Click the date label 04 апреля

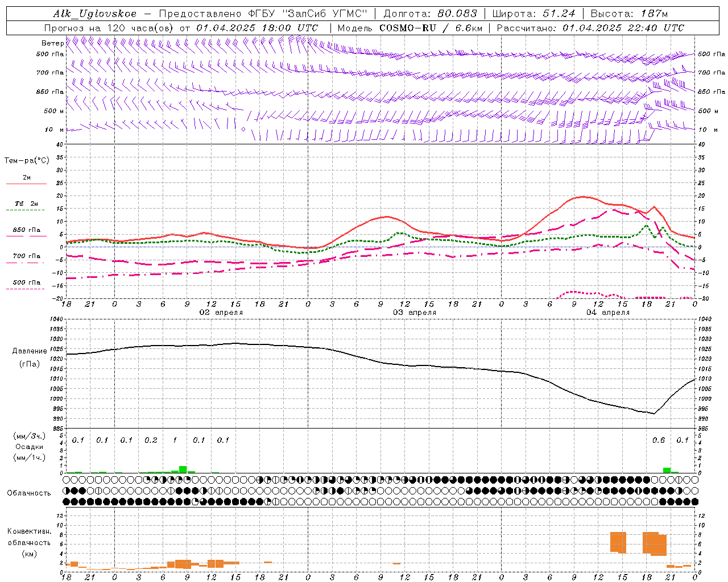pyautogui.click(x=608, y=313)
